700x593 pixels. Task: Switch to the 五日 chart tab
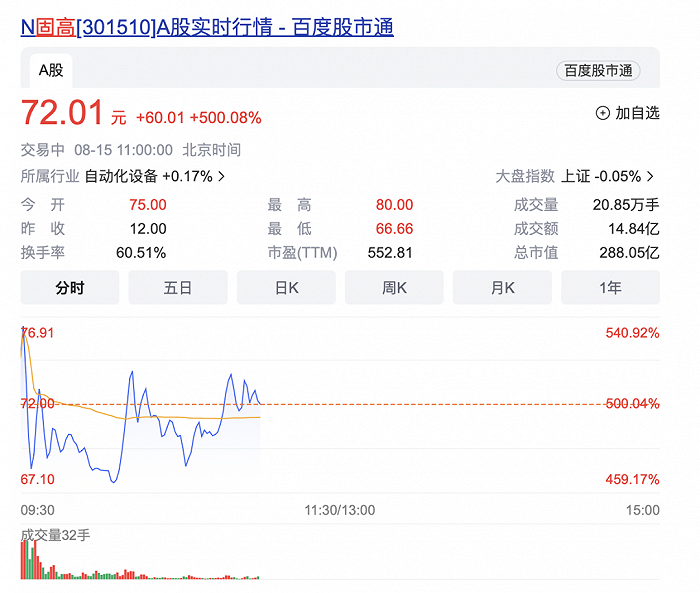pyautogui.click(x=178, y=288)
